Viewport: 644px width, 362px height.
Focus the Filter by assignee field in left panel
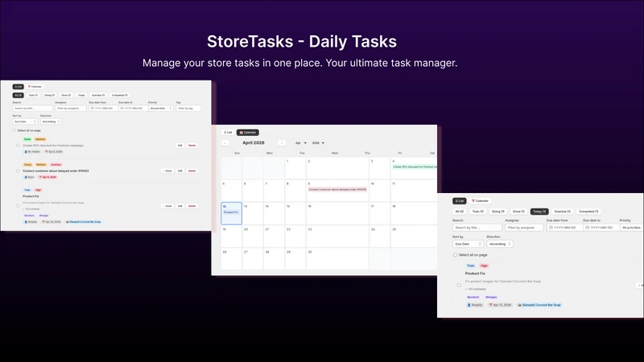[x=71, y=109]
